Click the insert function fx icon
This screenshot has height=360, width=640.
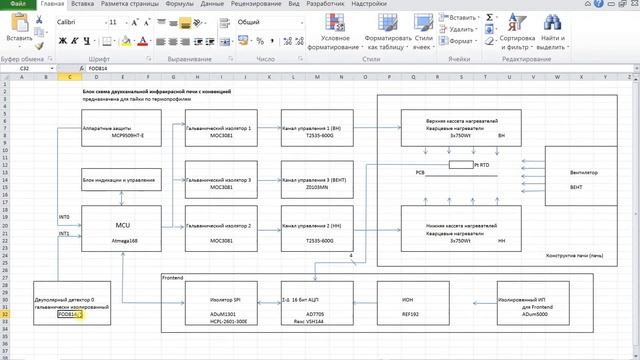coord(82,69)
